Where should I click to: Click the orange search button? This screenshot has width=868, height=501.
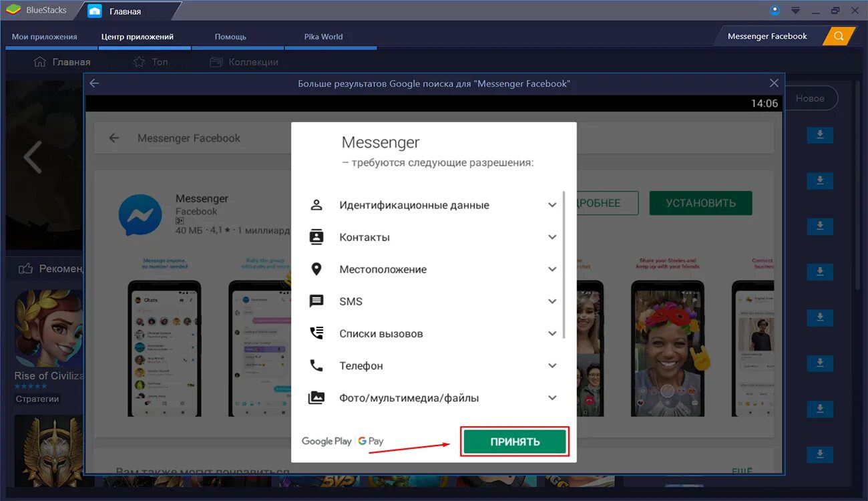[x=839, y=36]
